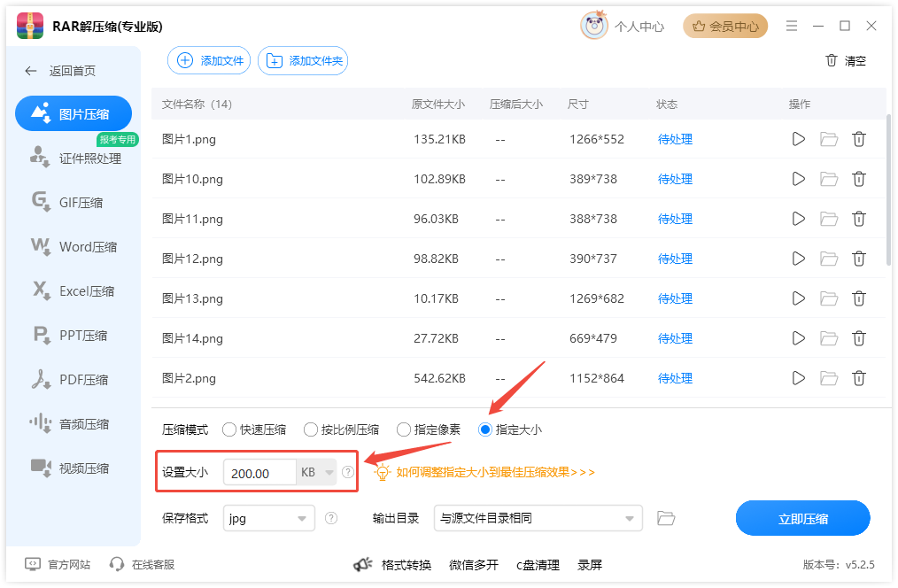Delete 图片2.png from the list
The height and width of the screenshot is (588, 898).
[x=858, y=378]
